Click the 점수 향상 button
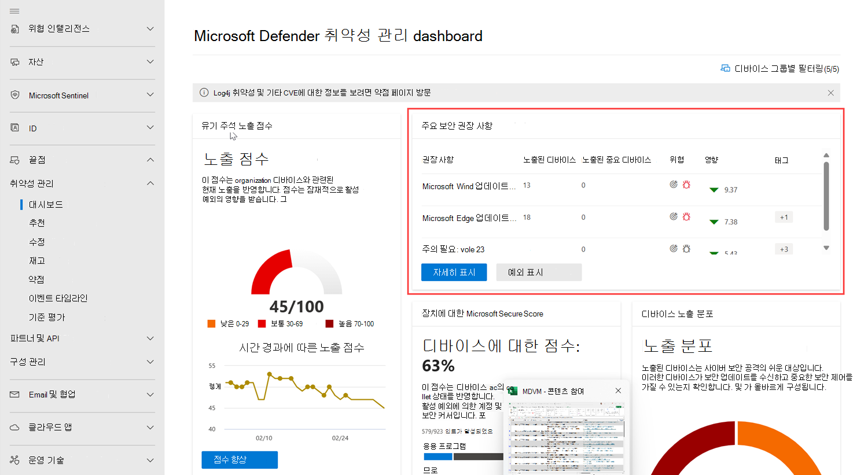The image size is (868, 475). [x=240, y=460]
